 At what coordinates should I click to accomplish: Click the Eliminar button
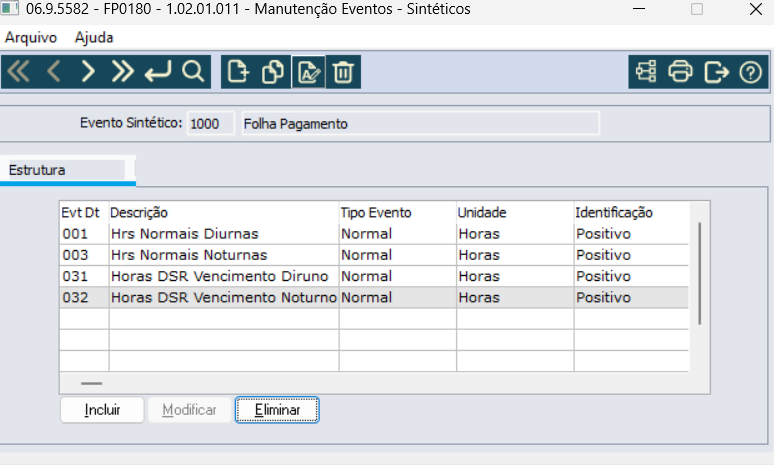click(277, 410)
